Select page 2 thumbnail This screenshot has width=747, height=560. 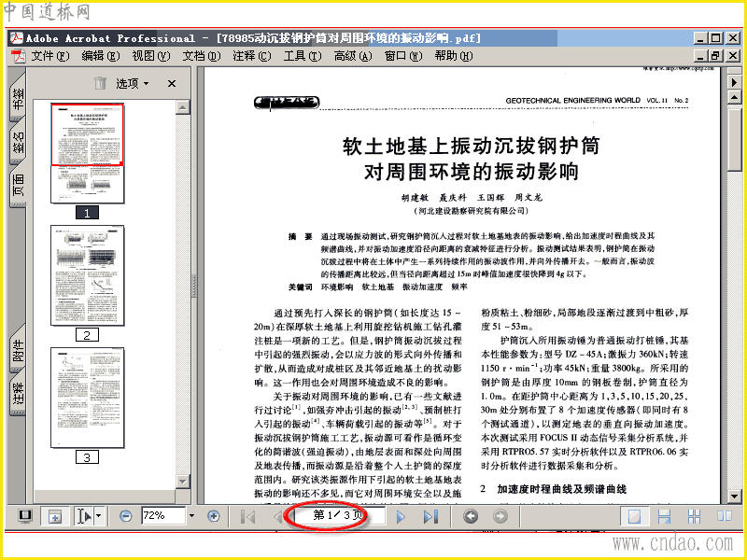click(88, 275)
